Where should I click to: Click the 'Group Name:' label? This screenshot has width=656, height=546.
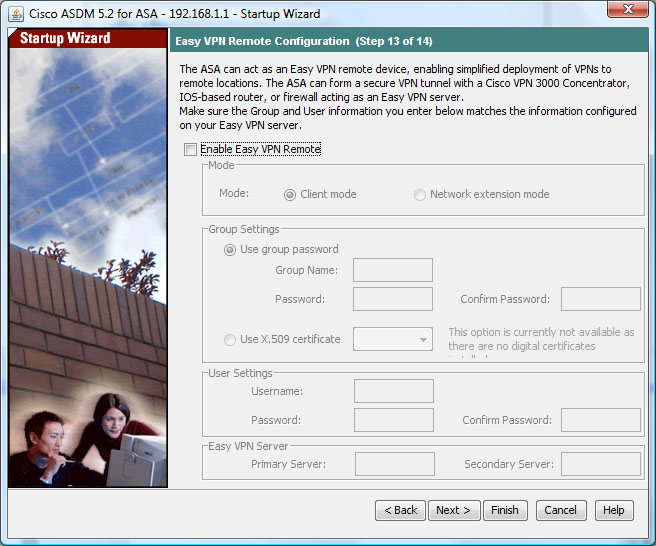pos(306,270)
